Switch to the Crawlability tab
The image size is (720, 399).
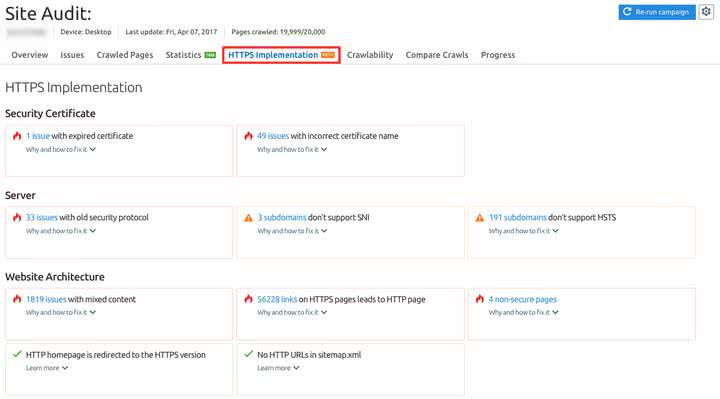pyautogui.click(x=370, y=55)
